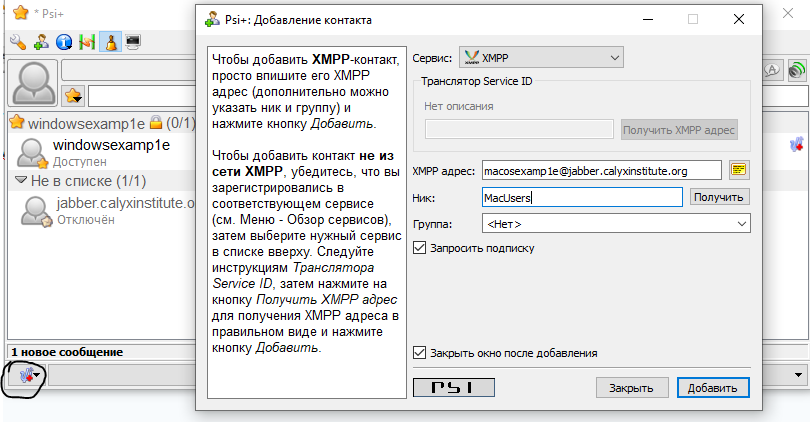This screenshot has width=810, height=422.
Task: Toggle 'Закрыть окно после добавления' checkbox
Action: [419, 353]
